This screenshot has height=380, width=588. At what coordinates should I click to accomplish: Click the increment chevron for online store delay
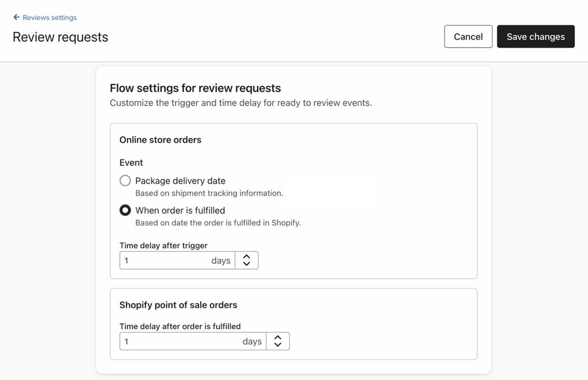[246, 257]
